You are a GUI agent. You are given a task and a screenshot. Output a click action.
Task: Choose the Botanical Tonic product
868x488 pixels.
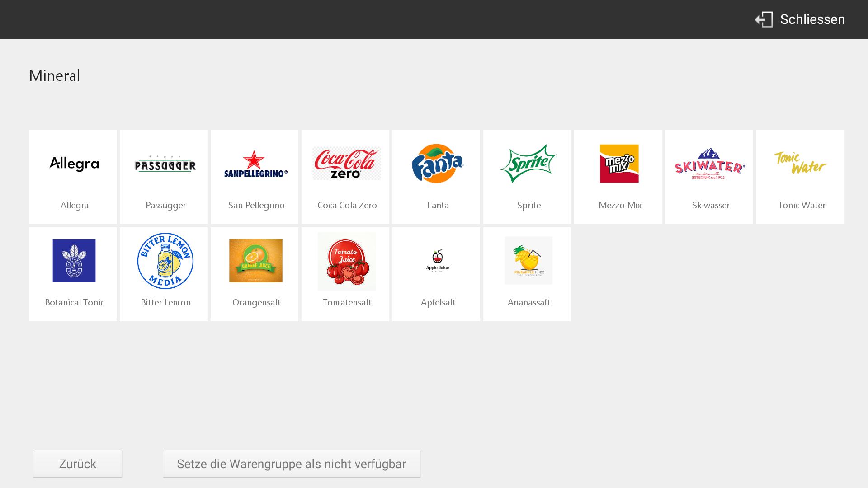[73, 274]
